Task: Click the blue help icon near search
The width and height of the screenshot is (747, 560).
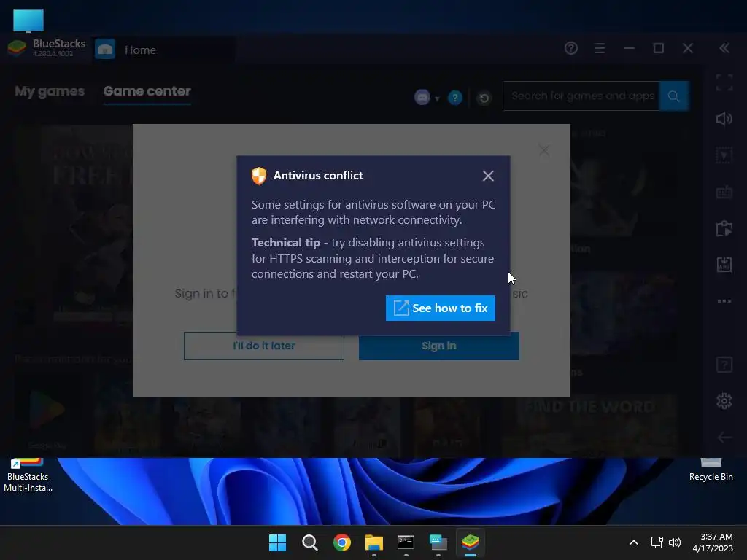Action: (455, 98)
